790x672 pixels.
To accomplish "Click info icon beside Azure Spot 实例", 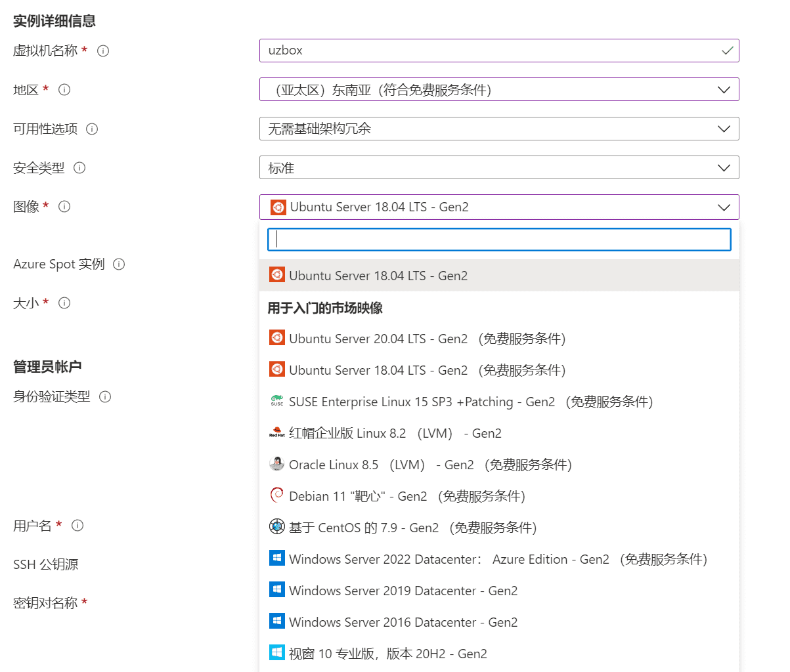I will (x=119, y=264).
